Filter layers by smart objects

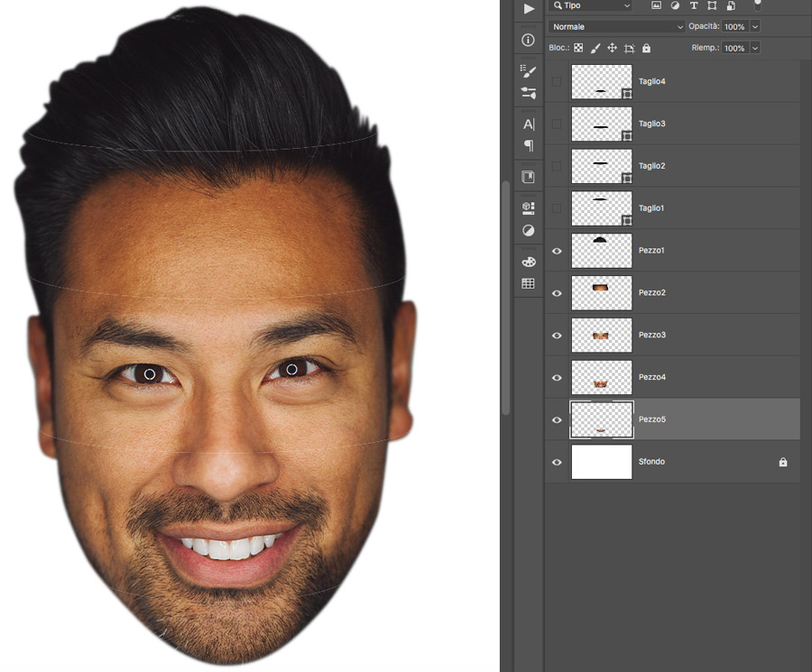coord(731,5)
